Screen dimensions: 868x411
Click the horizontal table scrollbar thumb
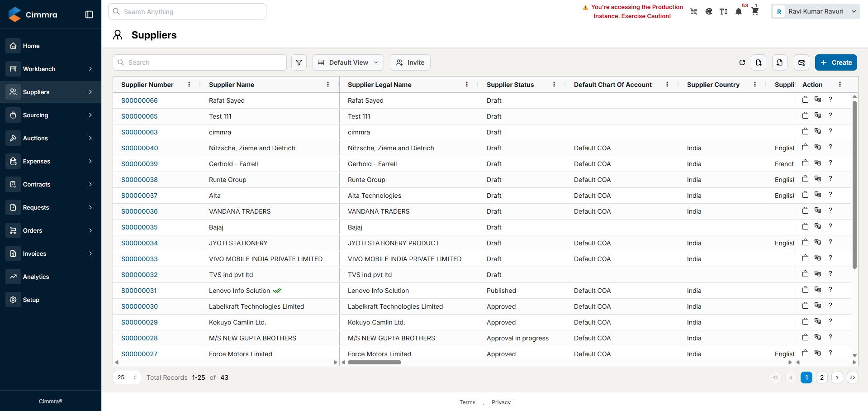[x=375, y=362]
